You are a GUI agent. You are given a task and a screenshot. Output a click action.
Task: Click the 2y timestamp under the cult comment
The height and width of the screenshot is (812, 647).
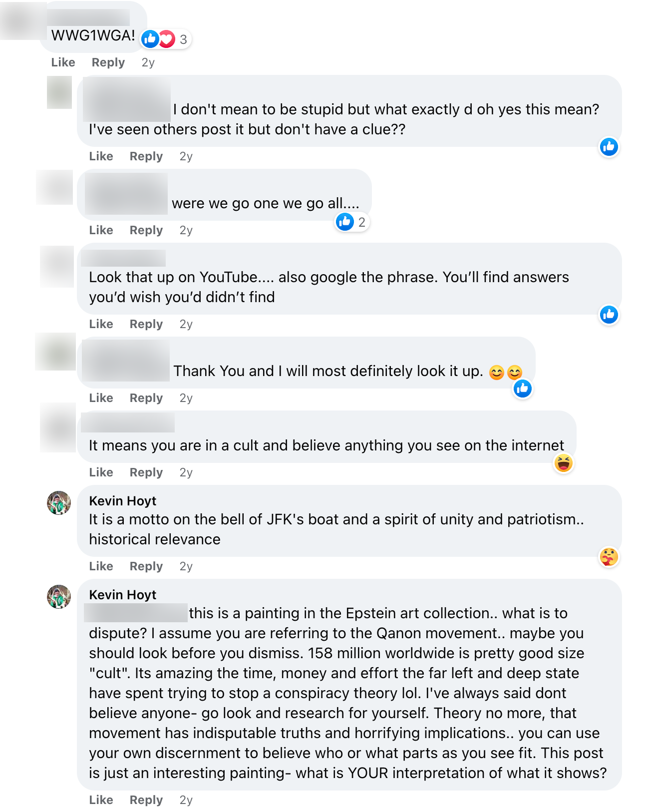pyautogui.click(x=186, y=472)
